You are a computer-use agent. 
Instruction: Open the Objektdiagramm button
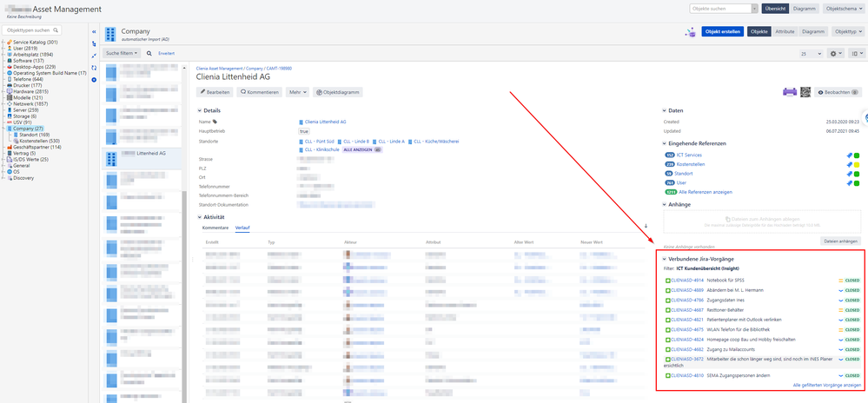(338, 92)
